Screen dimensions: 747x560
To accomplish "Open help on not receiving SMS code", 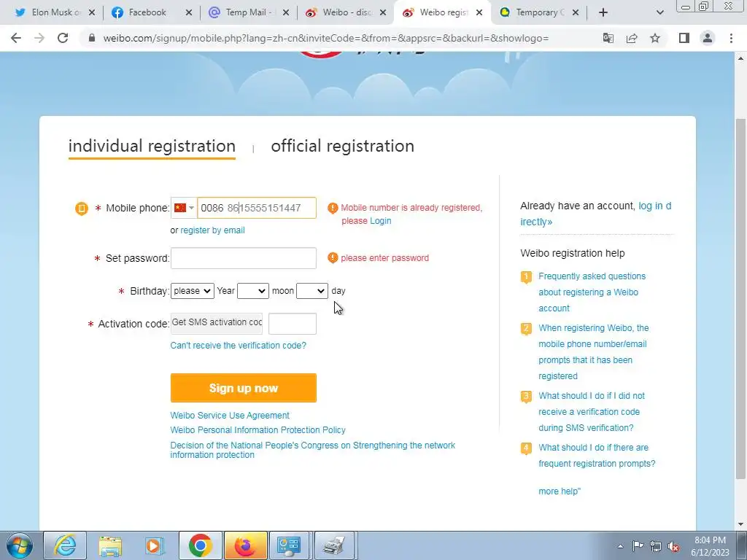I will coord(592,412).
